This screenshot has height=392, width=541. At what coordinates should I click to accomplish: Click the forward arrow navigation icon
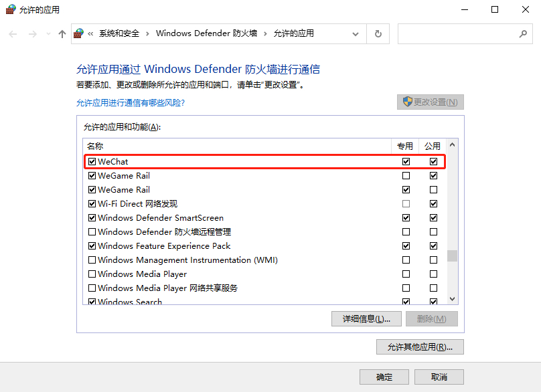pos(32,34)
